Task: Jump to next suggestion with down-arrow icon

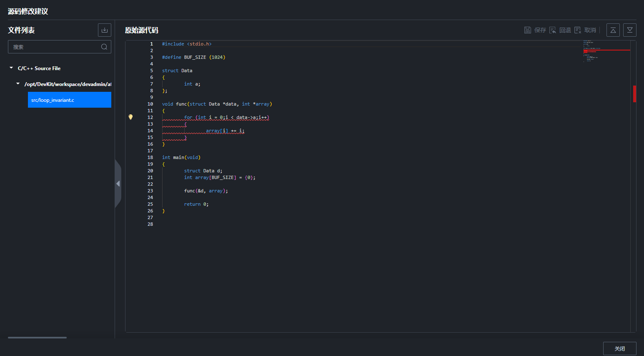Action: [x=630, y=30]
